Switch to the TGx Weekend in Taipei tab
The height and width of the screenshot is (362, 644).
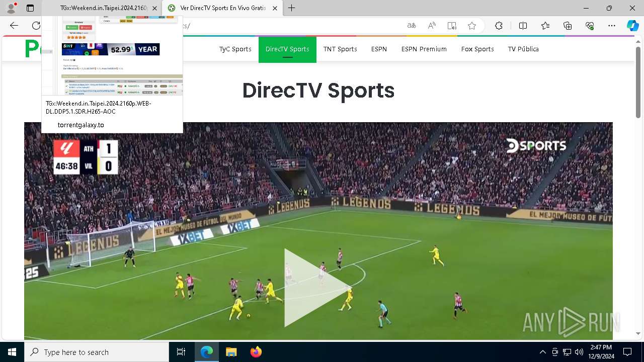coord(102,8)
